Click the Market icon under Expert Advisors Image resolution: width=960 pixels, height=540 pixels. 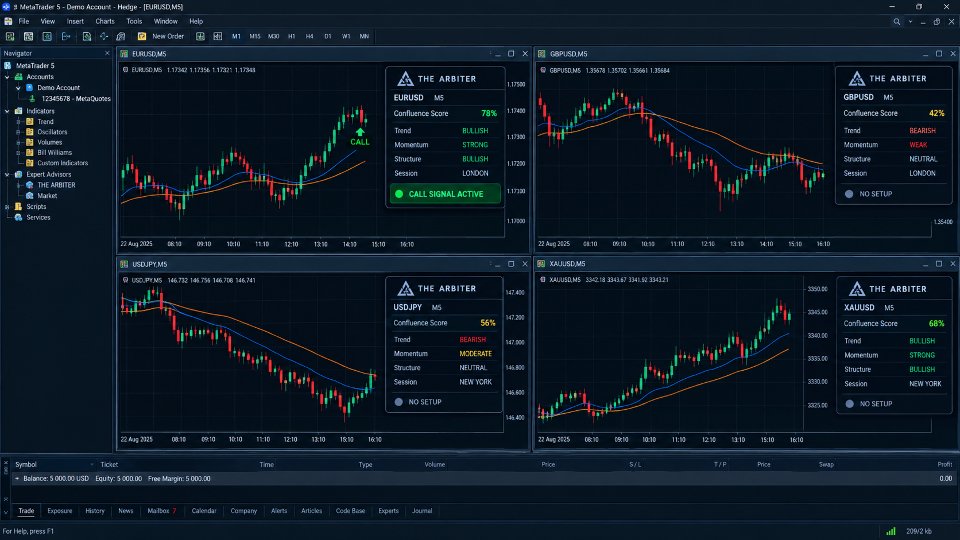point(29,196)
